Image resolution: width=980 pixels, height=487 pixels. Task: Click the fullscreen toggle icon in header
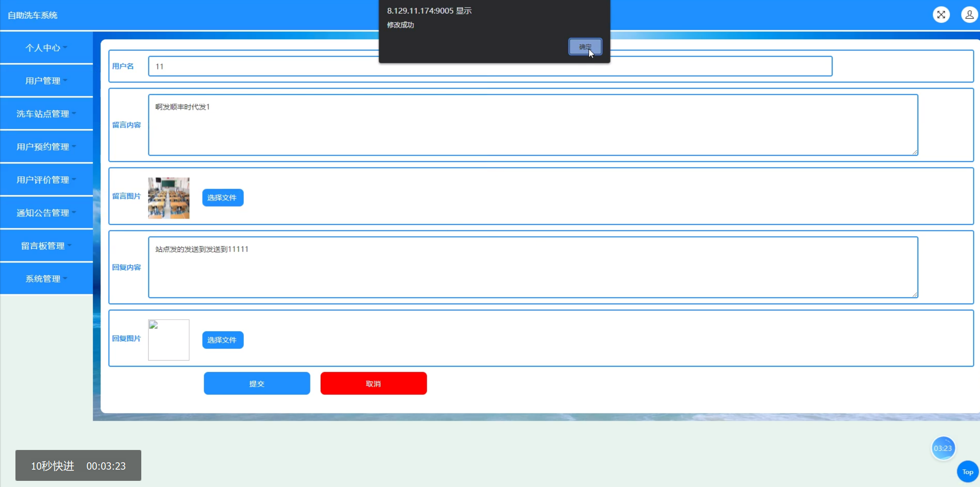941,15
